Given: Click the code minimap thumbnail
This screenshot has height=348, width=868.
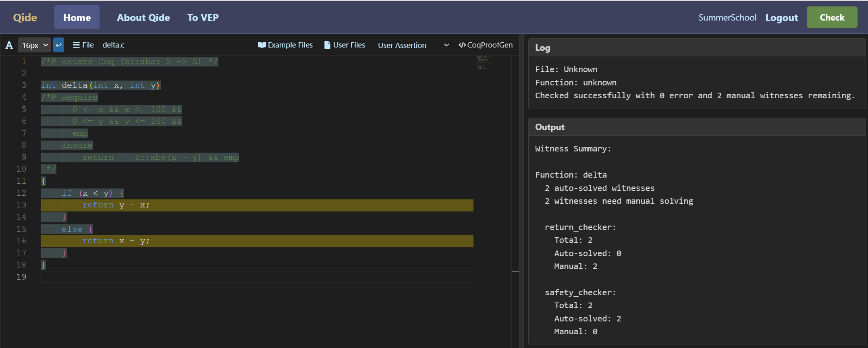Looking at the screenshot, I should (484, 63).
